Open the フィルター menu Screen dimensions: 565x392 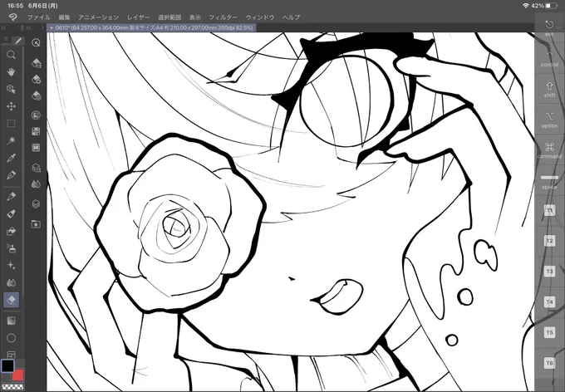(x=223, y=17)
